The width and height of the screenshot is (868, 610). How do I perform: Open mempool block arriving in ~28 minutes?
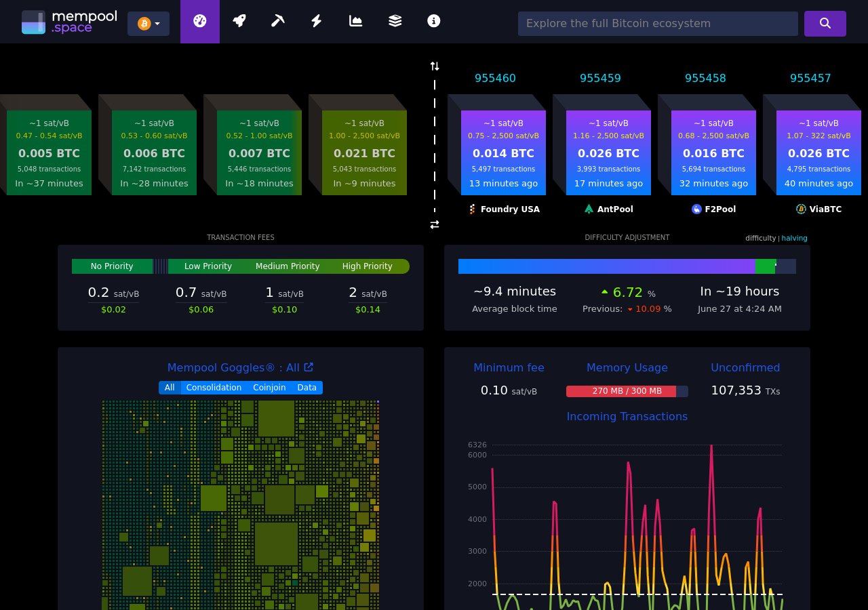coord(154,152)
